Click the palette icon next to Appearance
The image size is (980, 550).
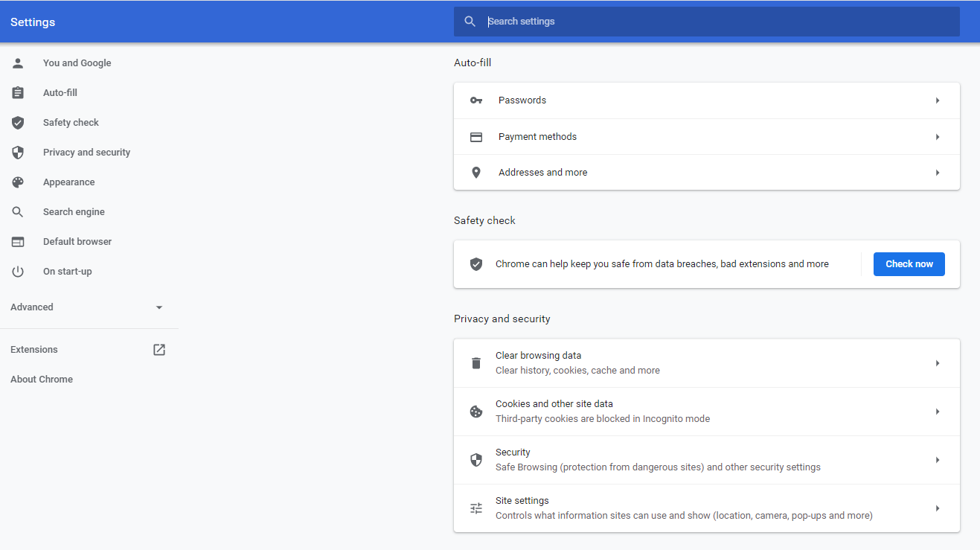click(18, 182)
